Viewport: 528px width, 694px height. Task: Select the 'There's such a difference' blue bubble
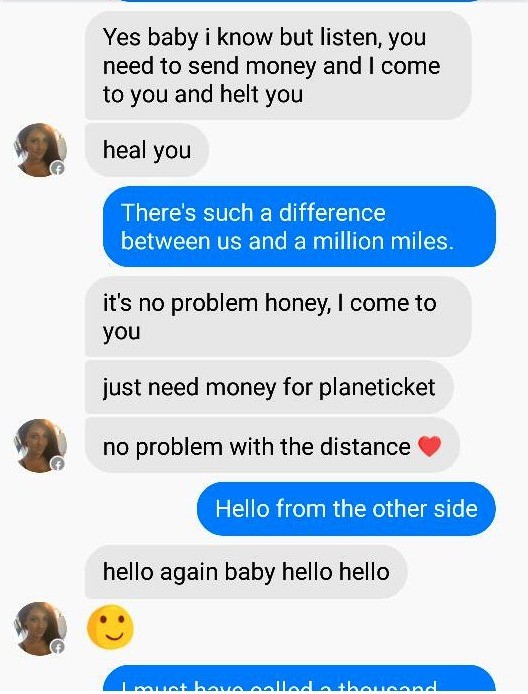click(x=299, y=227)
